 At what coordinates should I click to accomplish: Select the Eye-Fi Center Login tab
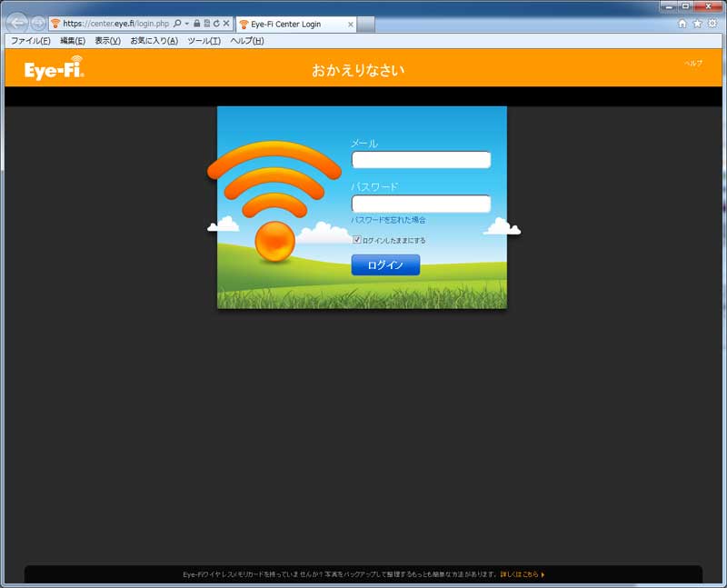(296, 25)
